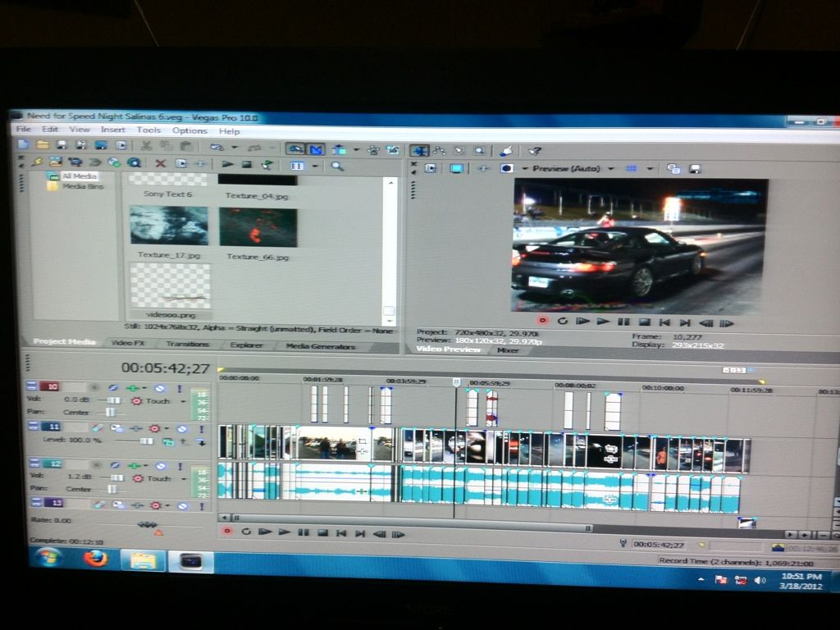Import media with the lightning icon
840x630 pixels.
[x=37, y=162]
